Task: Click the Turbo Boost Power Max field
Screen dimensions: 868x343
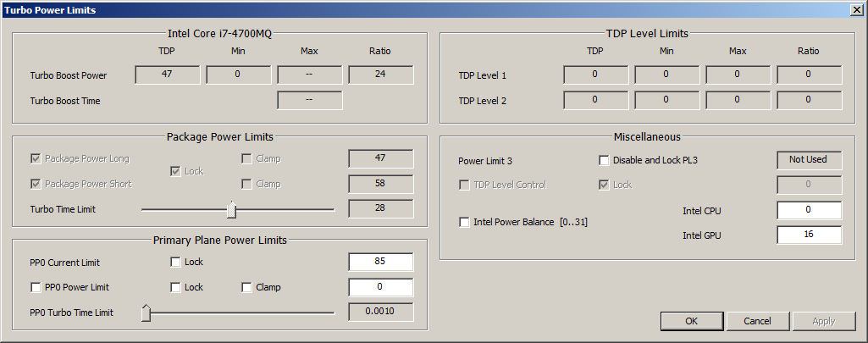Action: 309,75
